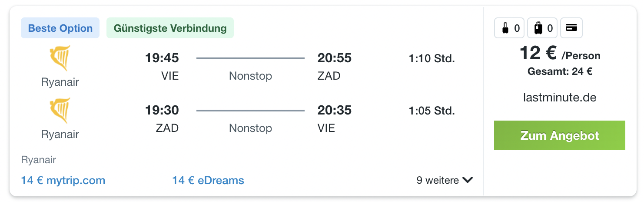
Task: Click the Gesamt: 24 € total text
Action: pos(560,72)
